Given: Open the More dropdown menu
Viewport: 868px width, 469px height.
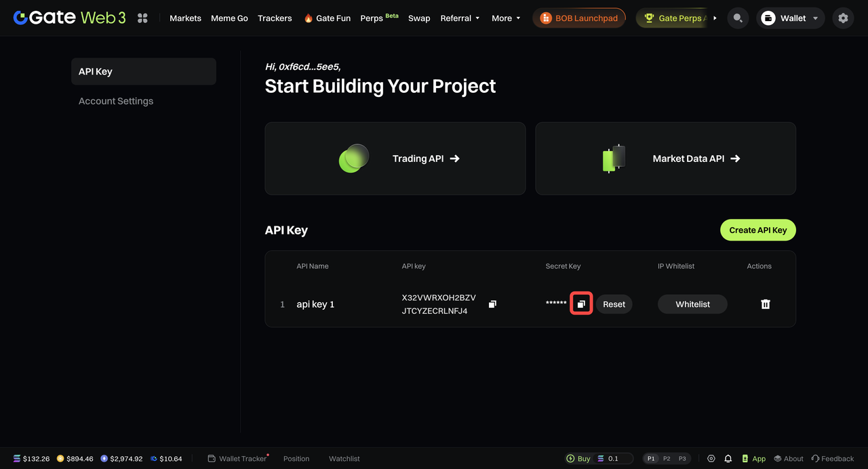Looking at the screenshot, I should [x=506, y=18].
